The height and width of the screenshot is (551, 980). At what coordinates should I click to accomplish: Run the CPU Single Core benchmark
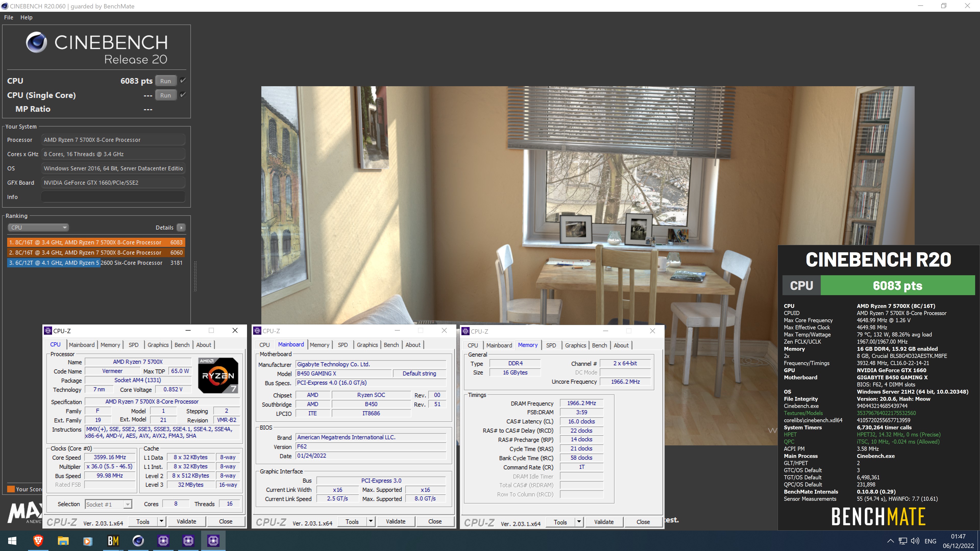165,95
